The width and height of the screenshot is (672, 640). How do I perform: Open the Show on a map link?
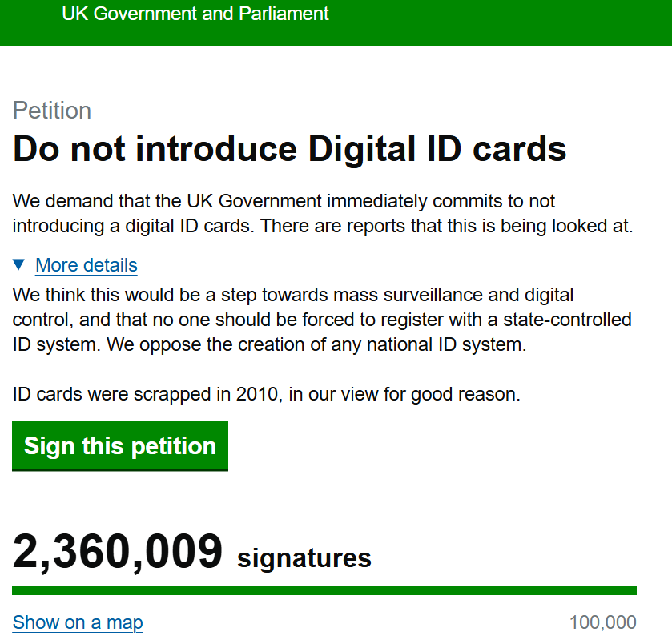coord(78,622)
